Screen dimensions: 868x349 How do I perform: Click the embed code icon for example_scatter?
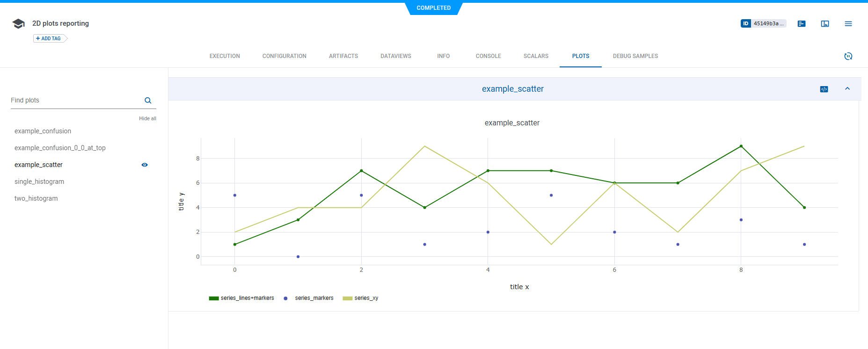click(824, 89)
